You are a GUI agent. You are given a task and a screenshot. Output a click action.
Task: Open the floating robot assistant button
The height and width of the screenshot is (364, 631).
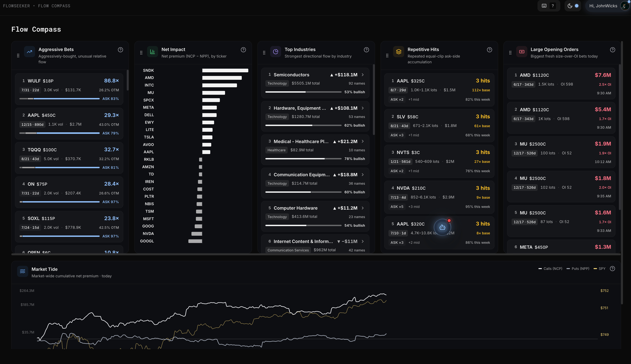click(x=442, y=227)
